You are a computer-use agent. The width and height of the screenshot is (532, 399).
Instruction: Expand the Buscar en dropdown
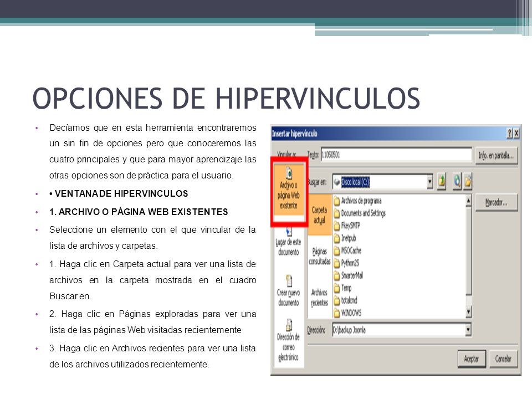[x=430, y=182]
